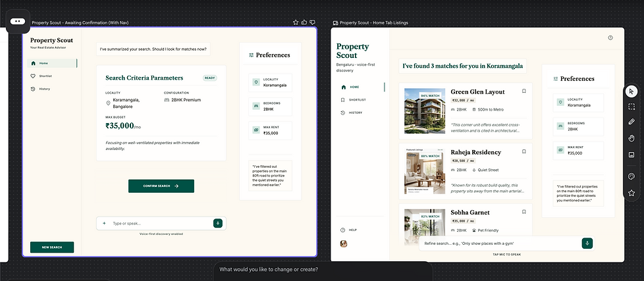Click the 88% MATCH badge

[x=429, y=156]
